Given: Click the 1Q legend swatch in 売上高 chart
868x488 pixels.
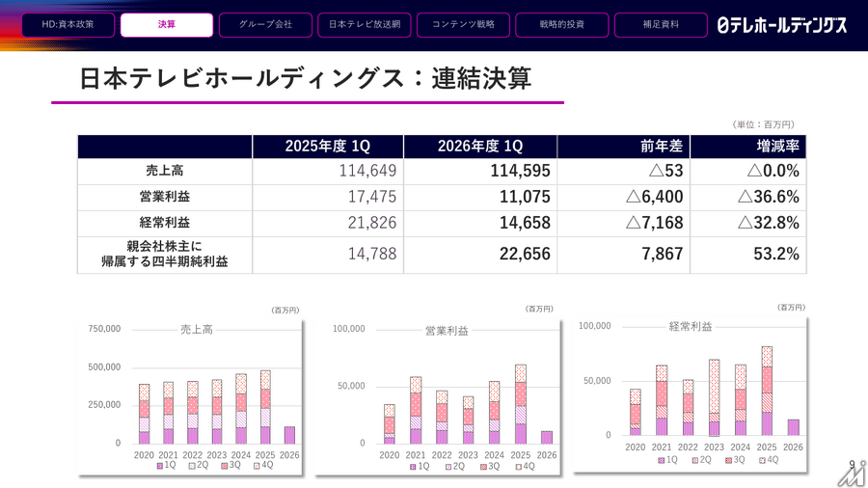Looking at the screenshot, I should [159, 466].
